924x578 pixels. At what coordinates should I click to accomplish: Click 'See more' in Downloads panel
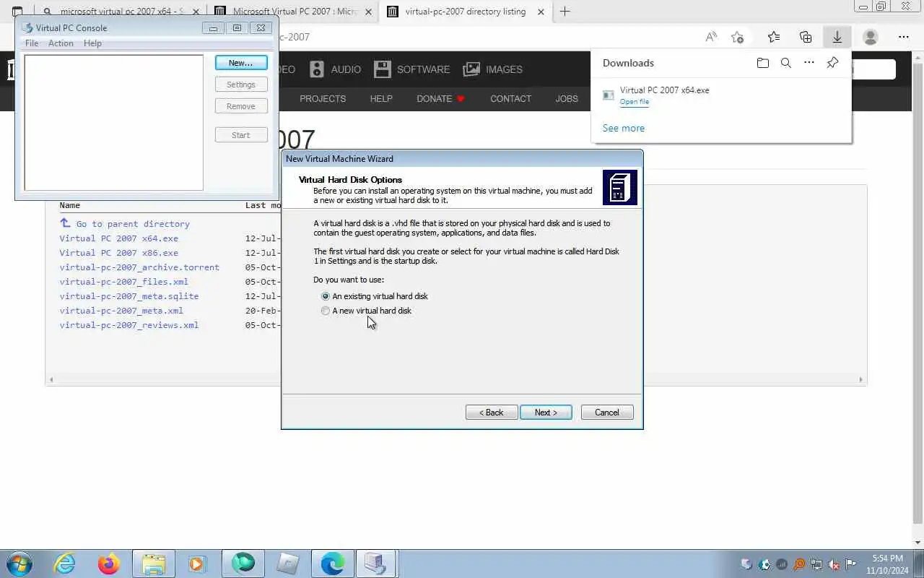pyautogui.click(x=624, y=128)
